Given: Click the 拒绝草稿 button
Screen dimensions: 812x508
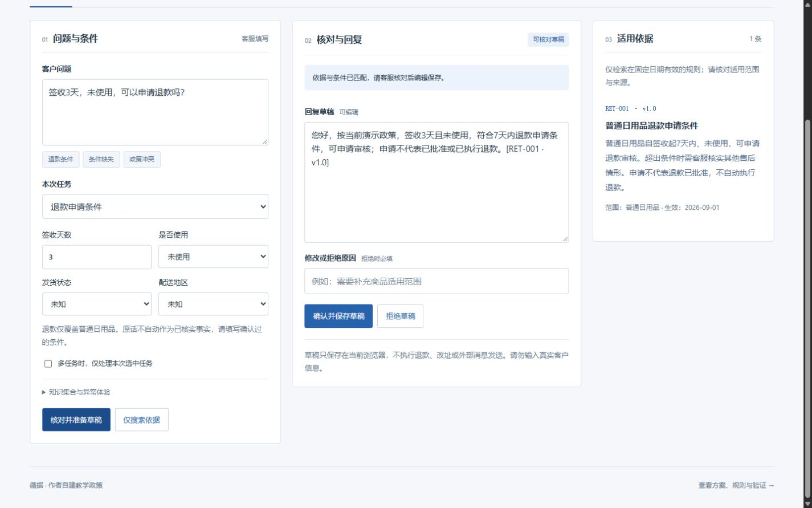Looking at the screenshot, I should click(401, 316).
